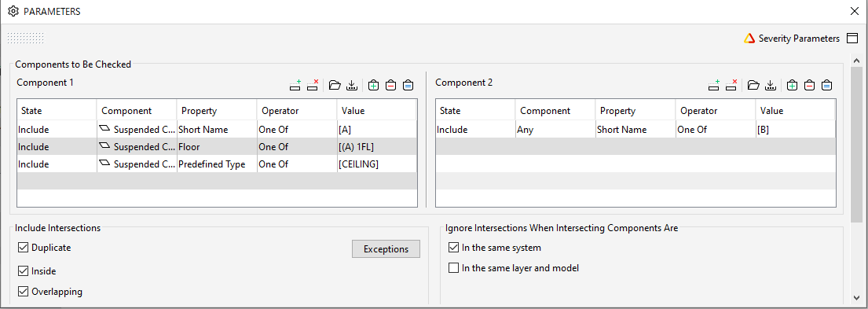This screenshot has height=309, width=868.
Task: Click Suspended C... cell in Predefined Type row
Action: (137, 164)
